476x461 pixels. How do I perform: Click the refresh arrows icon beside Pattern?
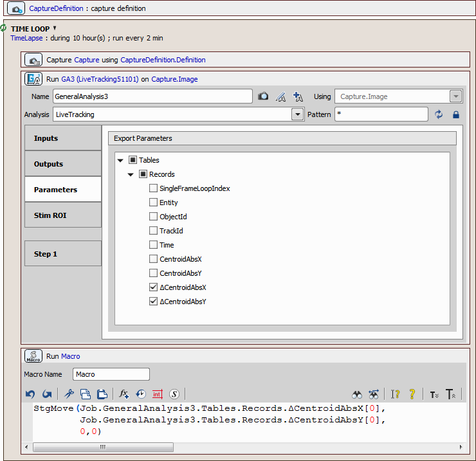[x=439, y=114]
